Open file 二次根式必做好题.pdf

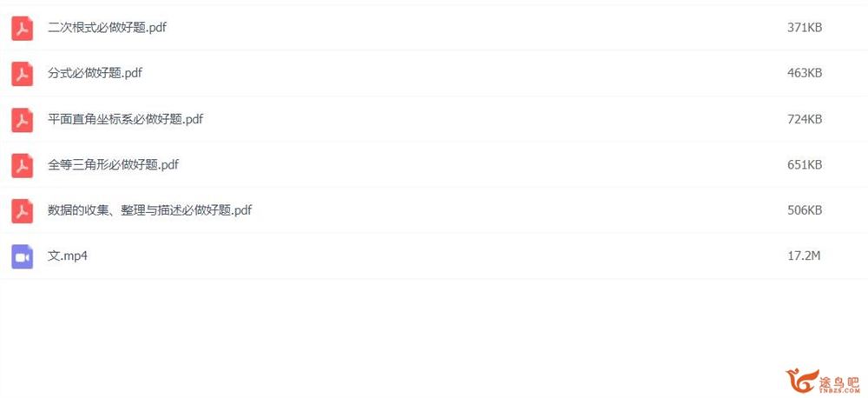pyautogui.click(x=107, y=28)
